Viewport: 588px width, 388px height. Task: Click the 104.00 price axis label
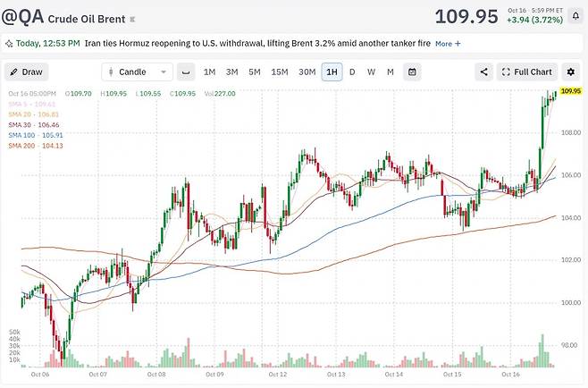point(571,217)
